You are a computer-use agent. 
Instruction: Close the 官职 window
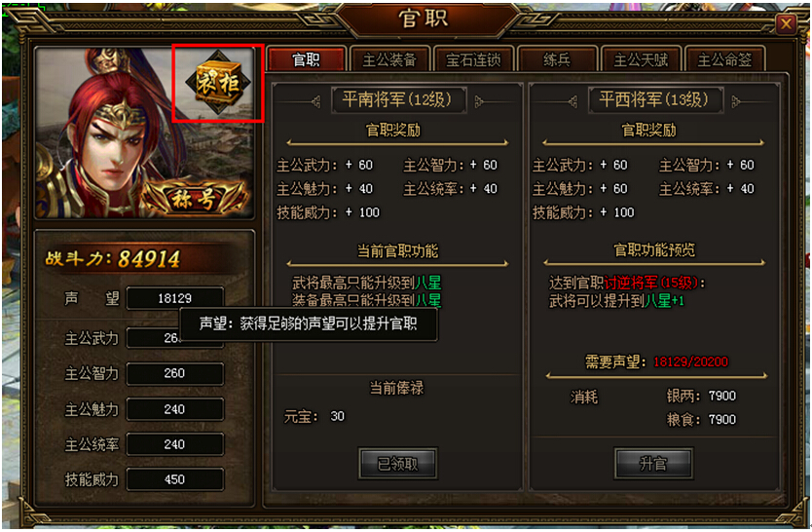[x=786, y=23]
